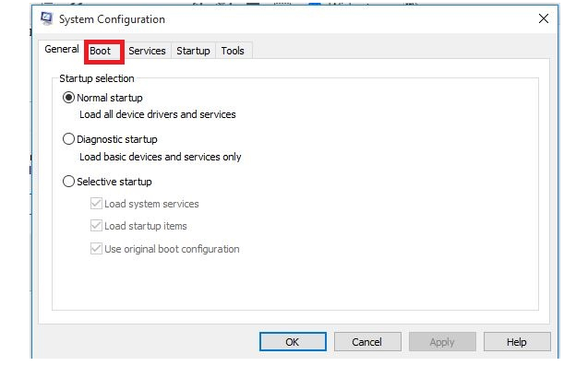
Task: Switch to the Services tab
Action: click(x=147, y=51)
